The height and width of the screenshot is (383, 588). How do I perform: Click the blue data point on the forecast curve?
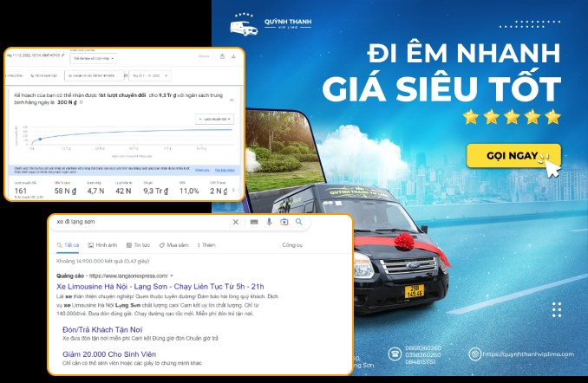(40, 139)
